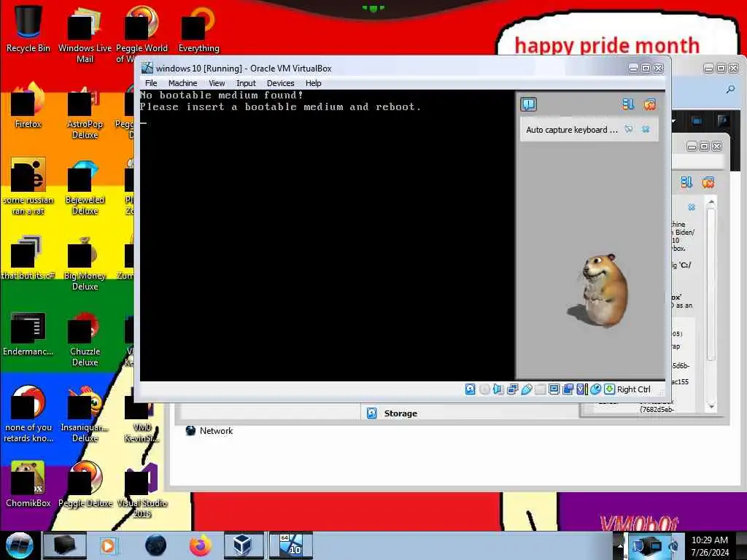747x560 pixels.
Task: Open network adapters indicator in VM status bar
Action: 513,389
